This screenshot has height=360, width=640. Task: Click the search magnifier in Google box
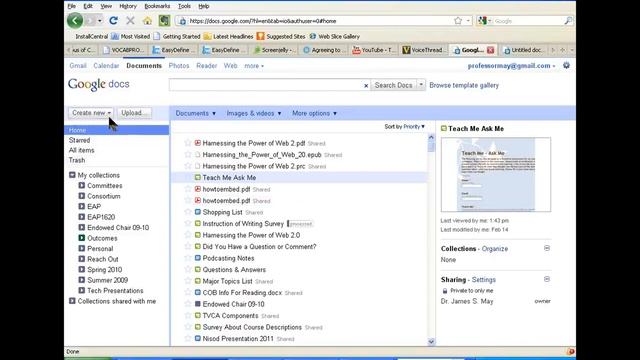click(568, 20)
